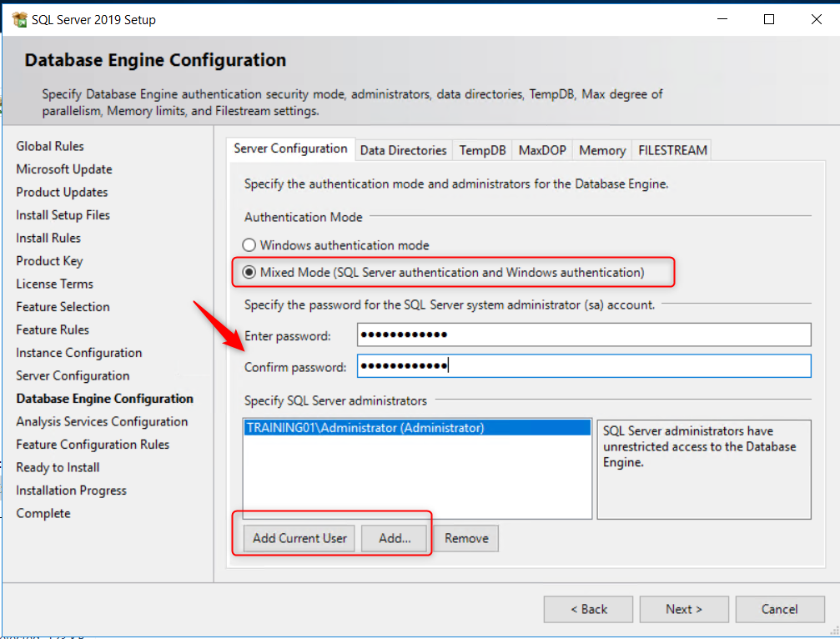Click the Add Current User button

[299, 538]
